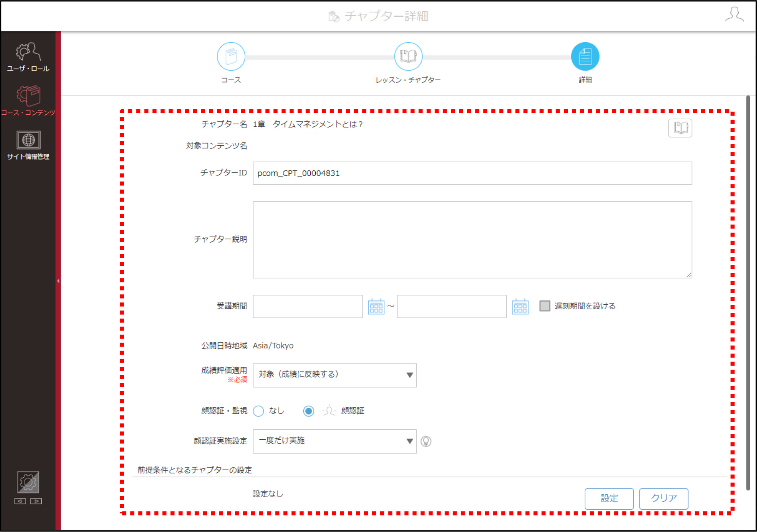Open the 成績評価適用 dropdown
The height and width of the screenshot is (532, 757).
point(335,375)
